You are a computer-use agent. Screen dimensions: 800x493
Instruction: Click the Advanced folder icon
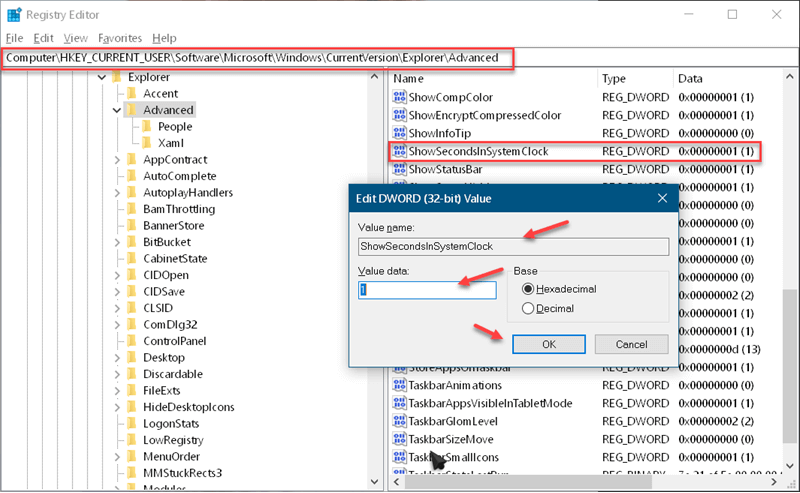click(x=132, y=110)
